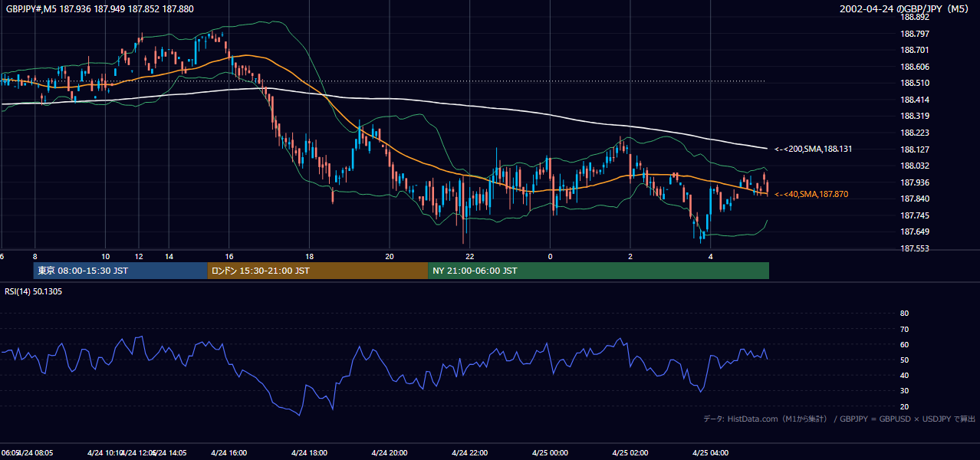Click price level 188.510 on the axis
980x460 pixels.
coord(914,84)
